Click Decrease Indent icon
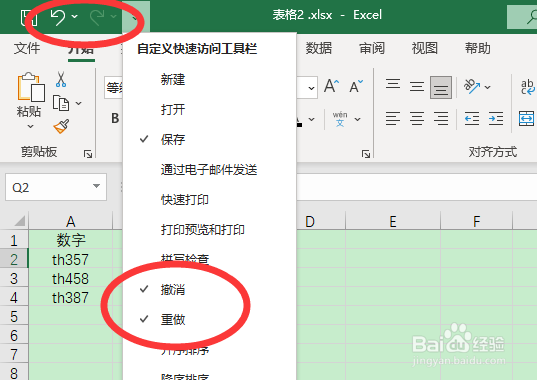This screenshot has width=537, height=380. [472, 119]
